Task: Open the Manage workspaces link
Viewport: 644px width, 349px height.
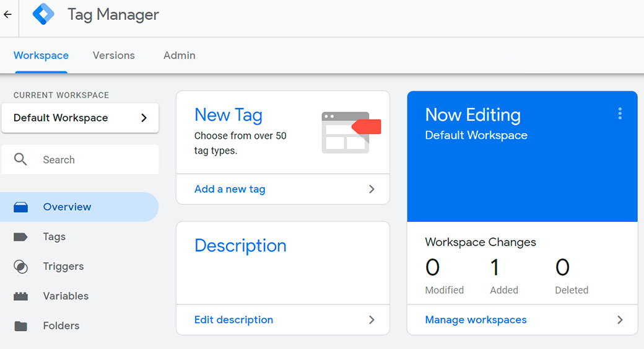Action: (x=476, y=320)
